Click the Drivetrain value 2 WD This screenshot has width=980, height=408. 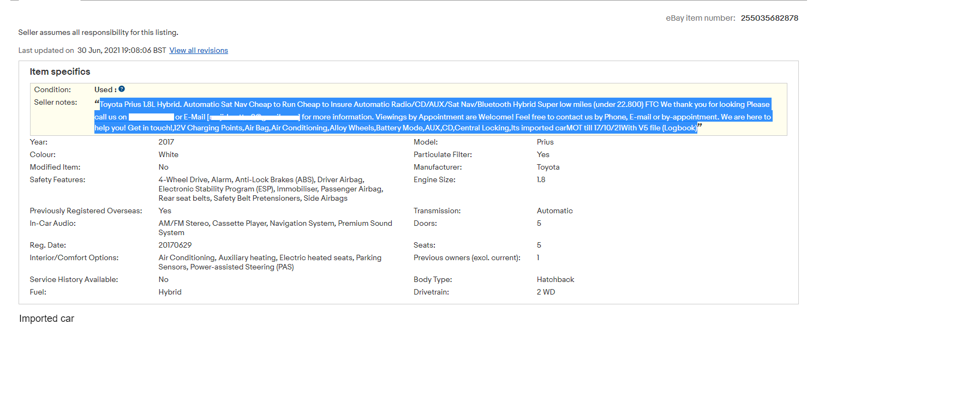[546, 292]
